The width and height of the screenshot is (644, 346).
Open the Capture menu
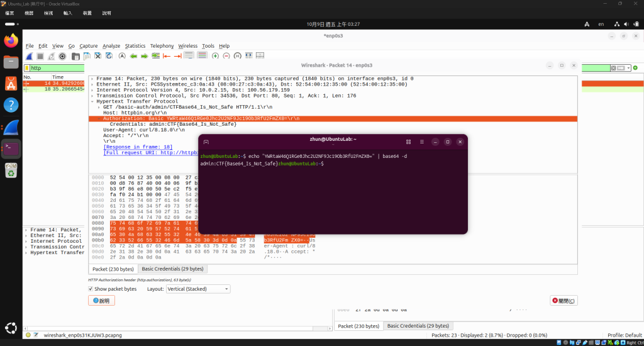click(x=89, y=46)
